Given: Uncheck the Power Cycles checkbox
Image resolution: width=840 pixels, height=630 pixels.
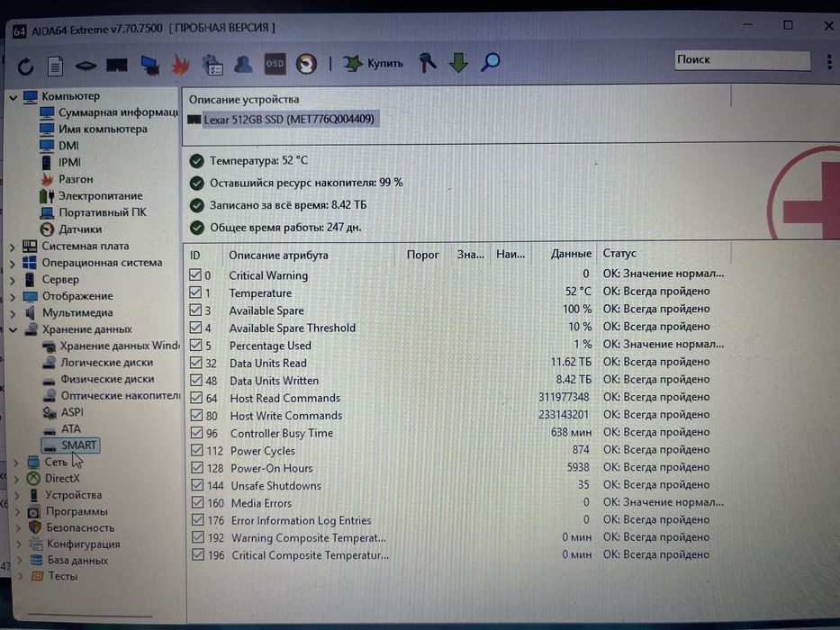Looking at the screenshot, I should coord(197,450).
